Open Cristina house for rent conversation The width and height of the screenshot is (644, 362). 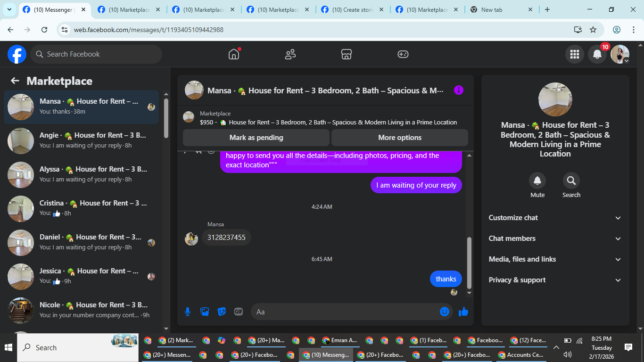(81, 208)
